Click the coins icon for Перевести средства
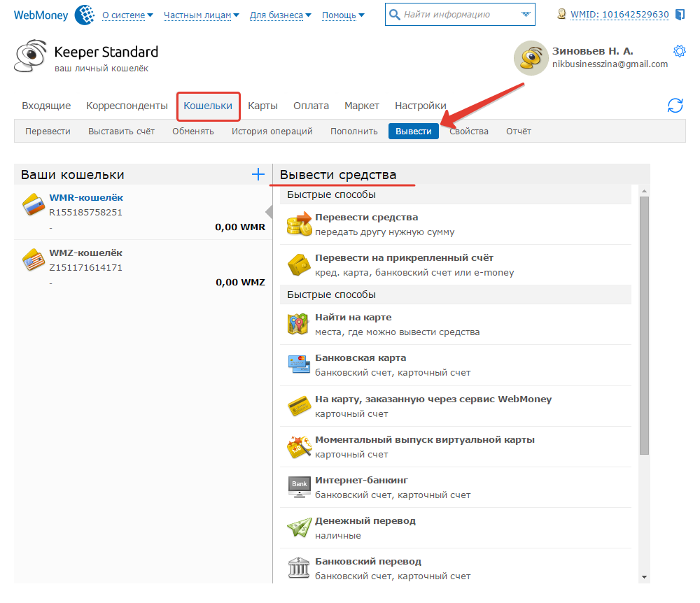700x603 pixels. pyautogui.click(x=299, y=224)
